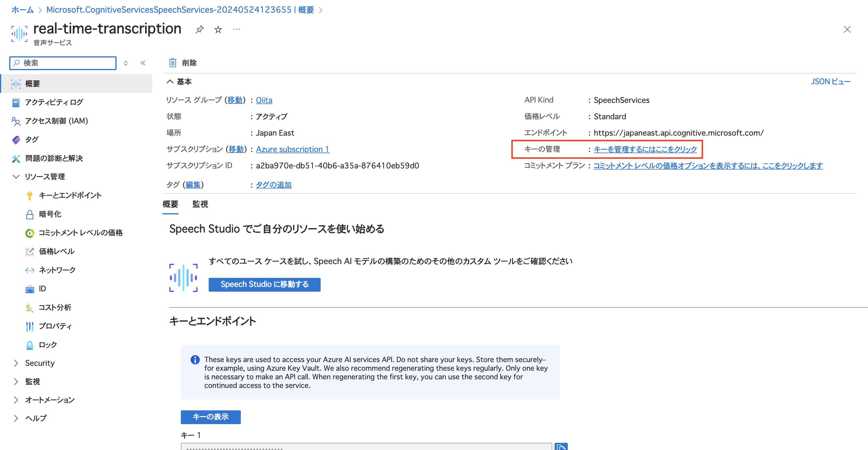Focus the 検索 sidebar search field

[x=63, y=63]
